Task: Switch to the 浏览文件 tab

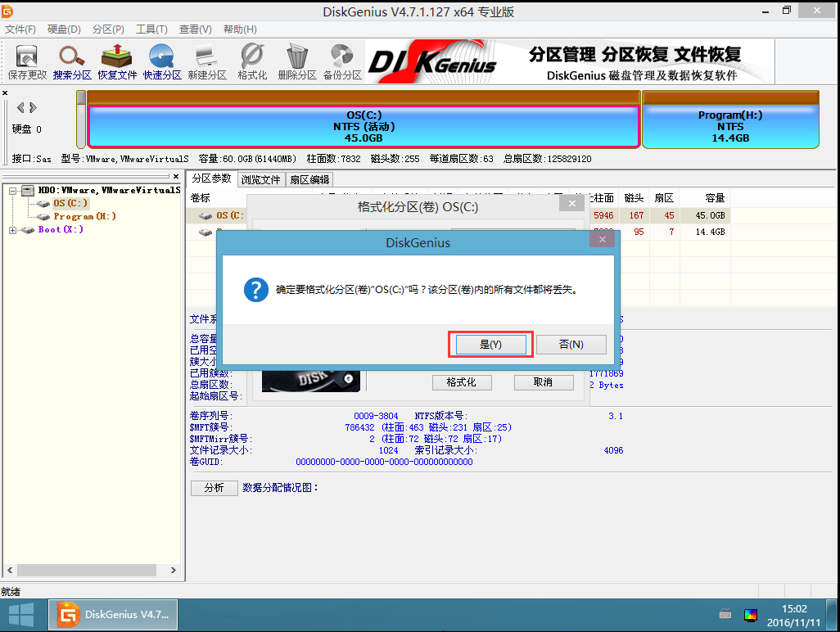Action: coord(261,179)
